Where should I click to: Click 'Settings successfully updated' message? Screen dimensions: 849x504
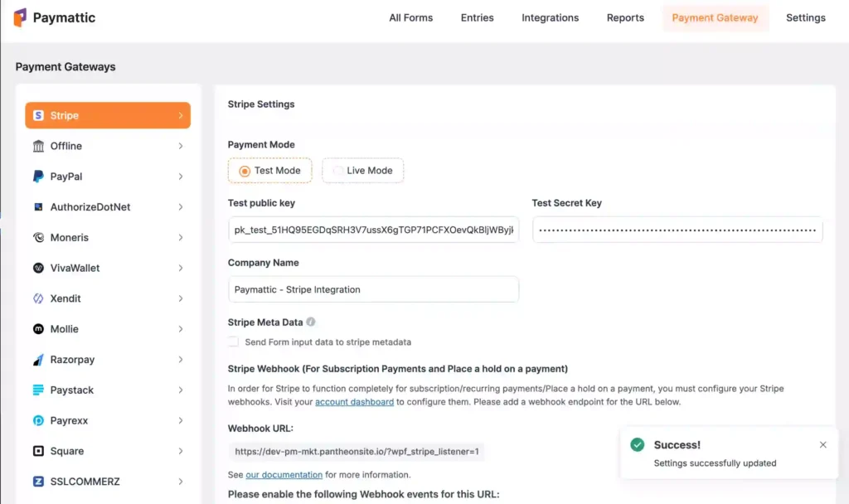[x=715, y=463]
